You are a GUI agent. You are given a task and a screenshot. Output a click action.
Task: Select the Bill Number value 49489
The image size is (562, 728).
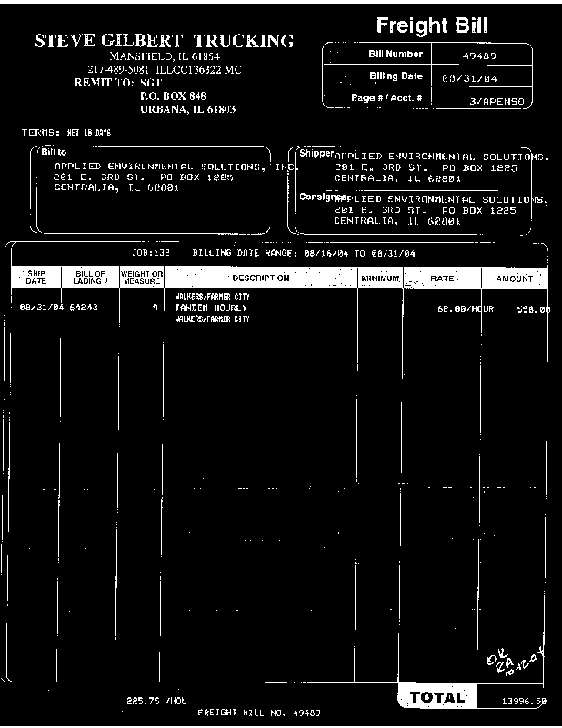click(479, 56)
